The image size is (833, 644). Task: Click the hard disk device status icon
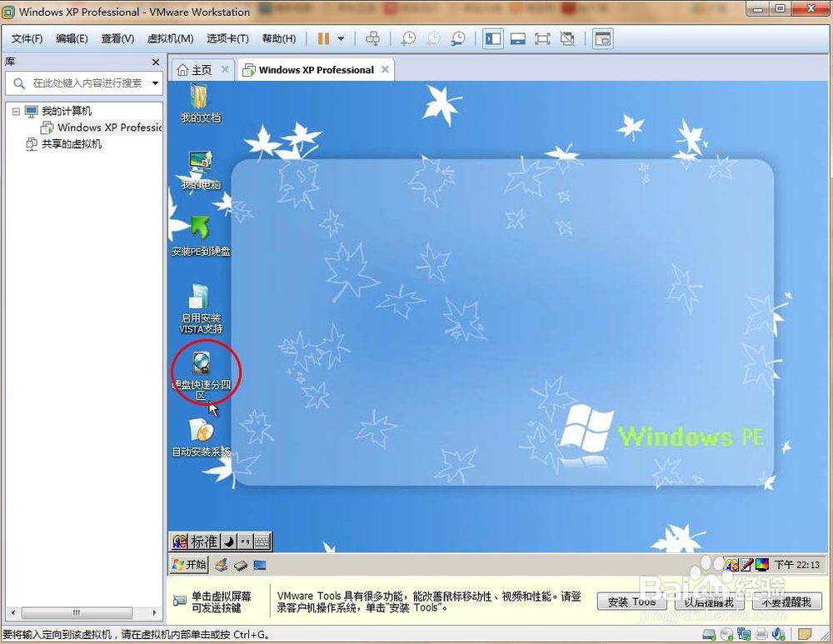[x=709, y=634]
